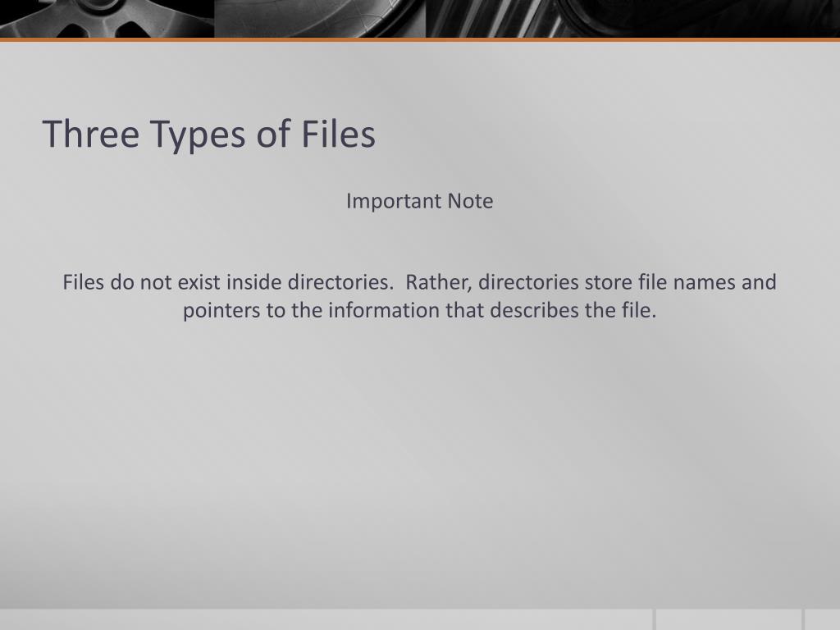
Task: Select the middle header image panel
Action: click(x=320, y=19)
